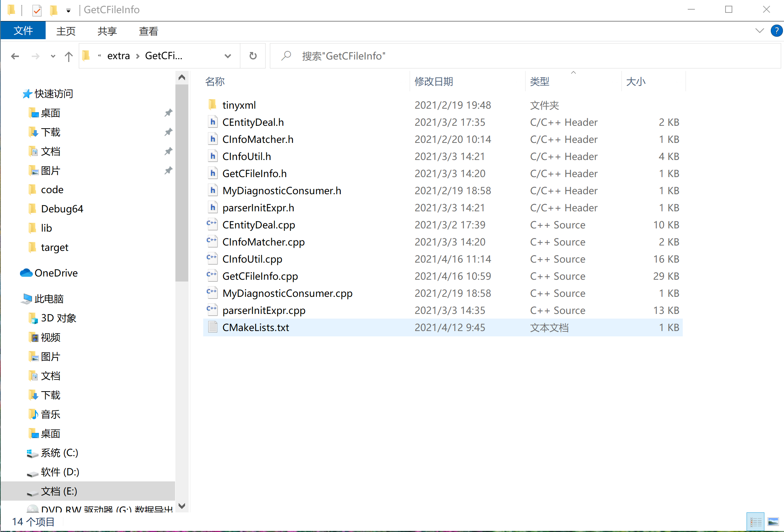Open Properties from the quick access toolbar

(x=37, y=10)
